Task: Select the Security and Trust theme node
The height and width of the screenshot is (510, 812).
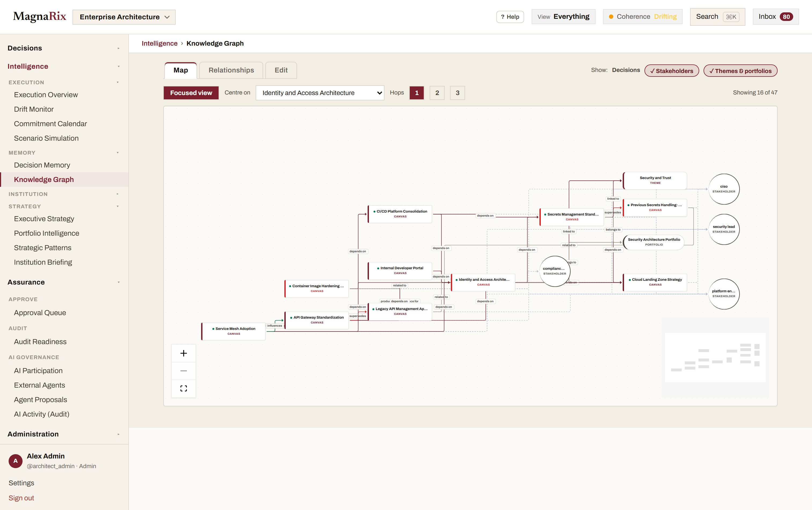Action: (655, 180)
